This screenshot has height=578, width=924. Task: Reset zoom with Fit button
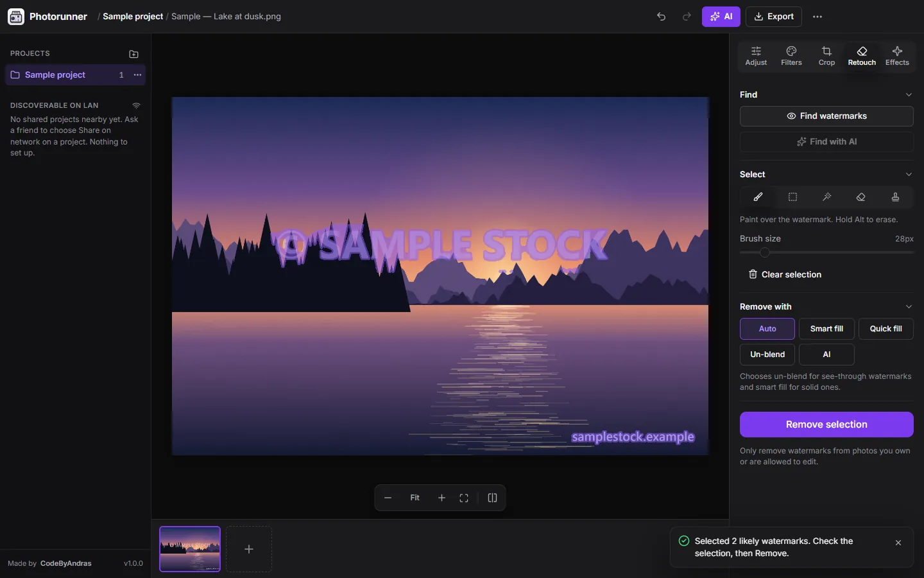point(415,498)
